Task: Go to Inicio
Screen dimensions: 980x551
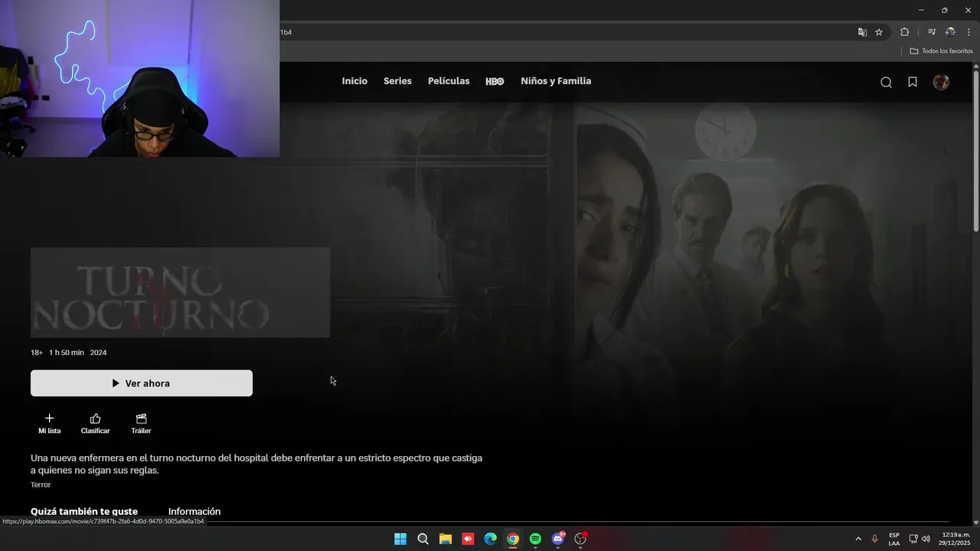Action: pos(354,81)
